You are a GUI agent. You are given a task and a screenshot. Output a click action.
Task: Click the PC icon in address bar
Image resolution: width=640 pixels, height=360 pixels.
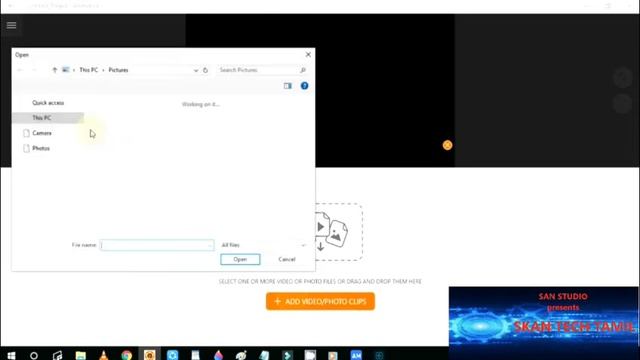tap(65, 70)
